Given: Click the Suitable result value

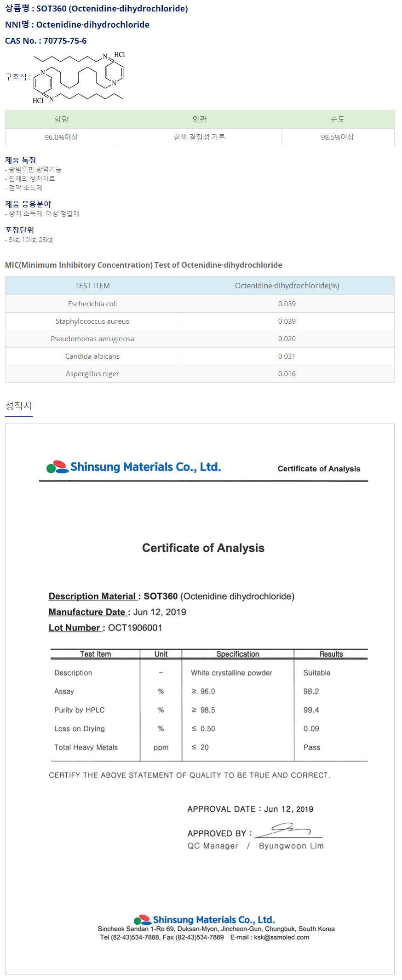Looking at the screenshot, I should [x=317, y=673].
